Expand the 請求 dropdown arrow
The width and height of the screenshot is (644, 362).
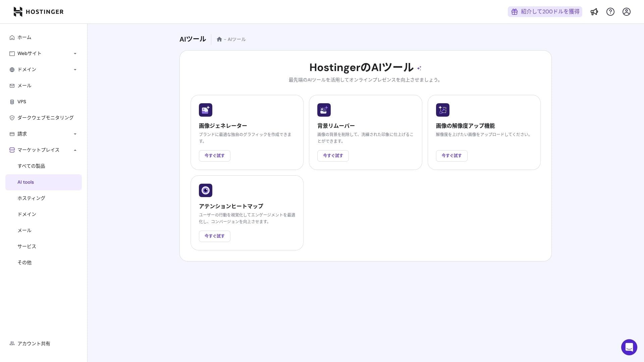point(75,134)
